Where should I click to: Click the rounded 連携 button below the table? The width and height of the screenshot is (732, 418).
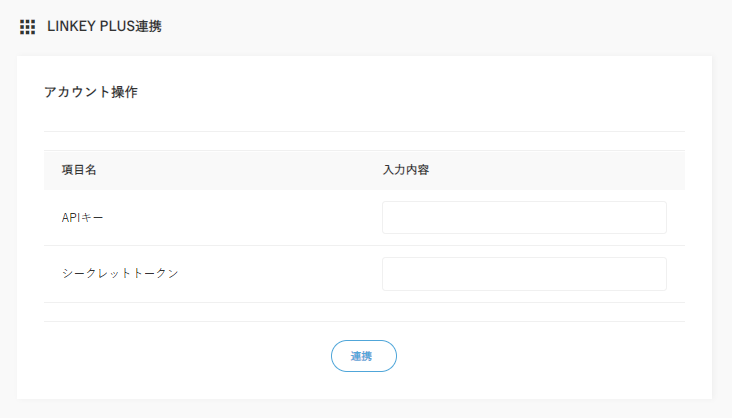363,356
